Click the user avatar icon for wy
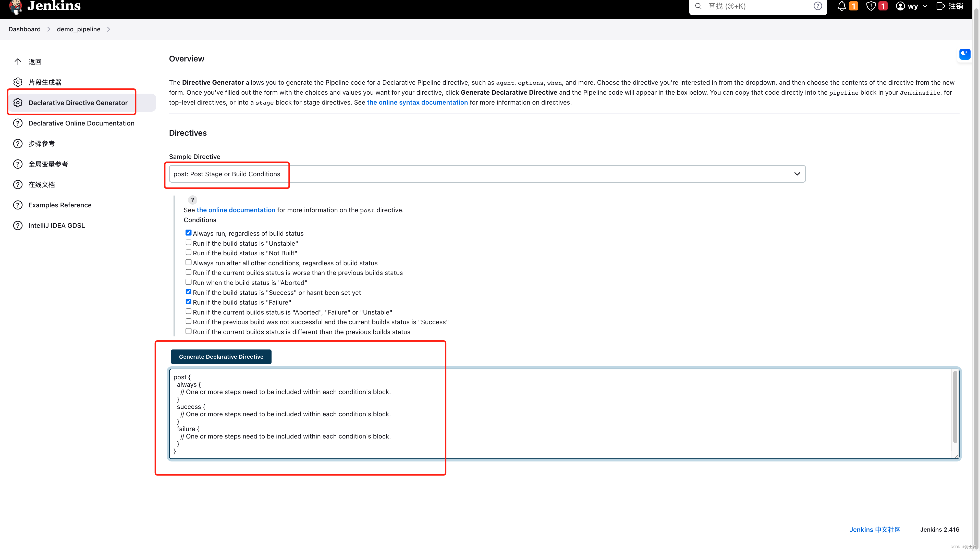Viewport: 980px width, 551px height. click(900, 6)
